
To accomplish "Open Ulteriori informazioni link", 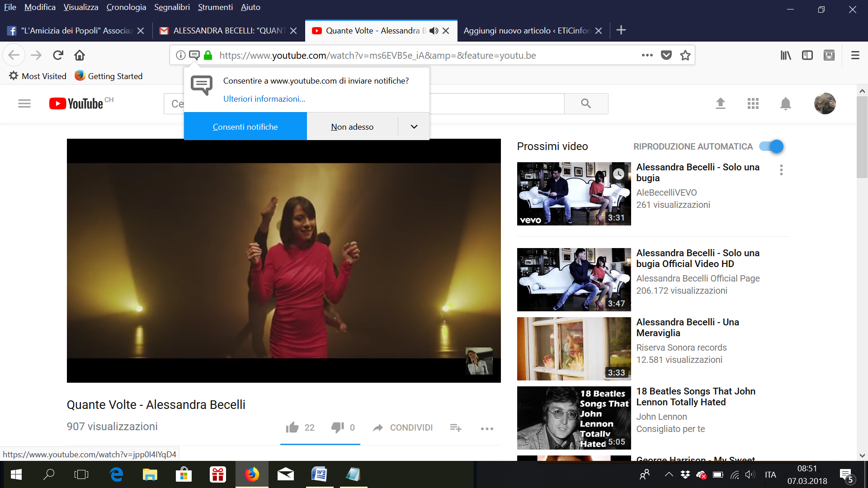I will point(264,99).
